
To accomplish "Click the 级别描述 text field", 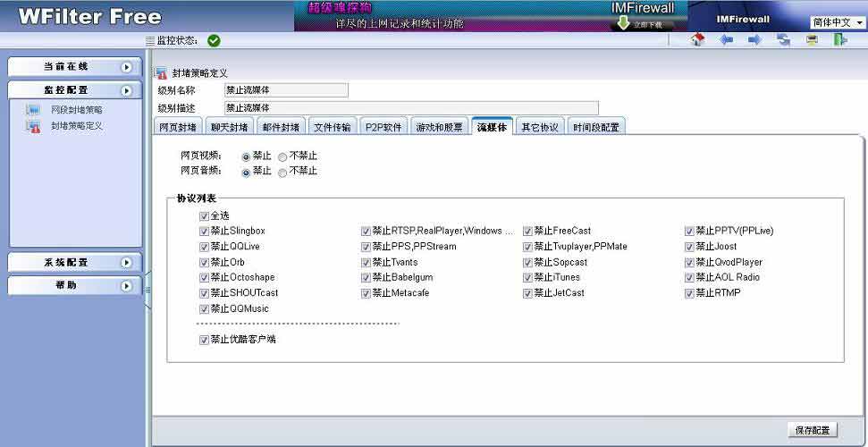I will (411, 107).
